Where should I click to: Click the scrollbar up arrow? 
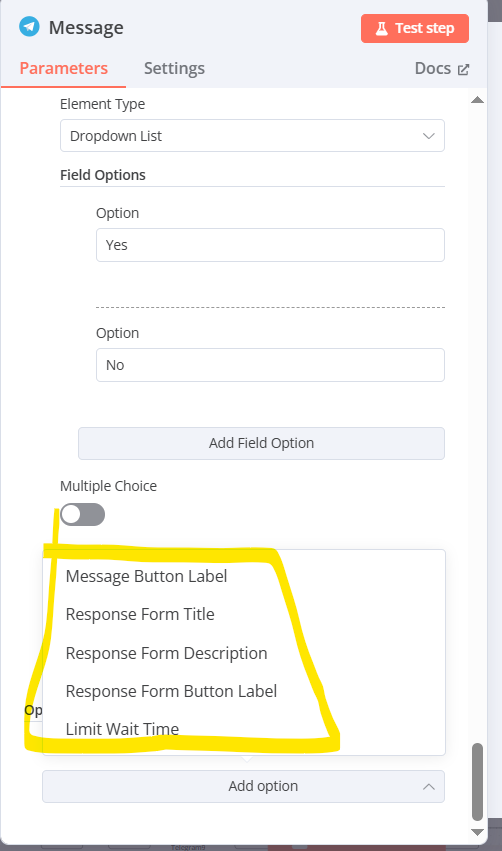(x=478, y=100)
